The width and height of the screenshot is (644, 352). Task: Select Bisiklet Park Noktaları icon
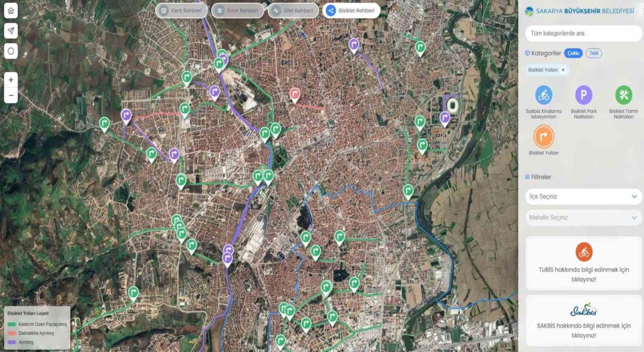(584, 95)
